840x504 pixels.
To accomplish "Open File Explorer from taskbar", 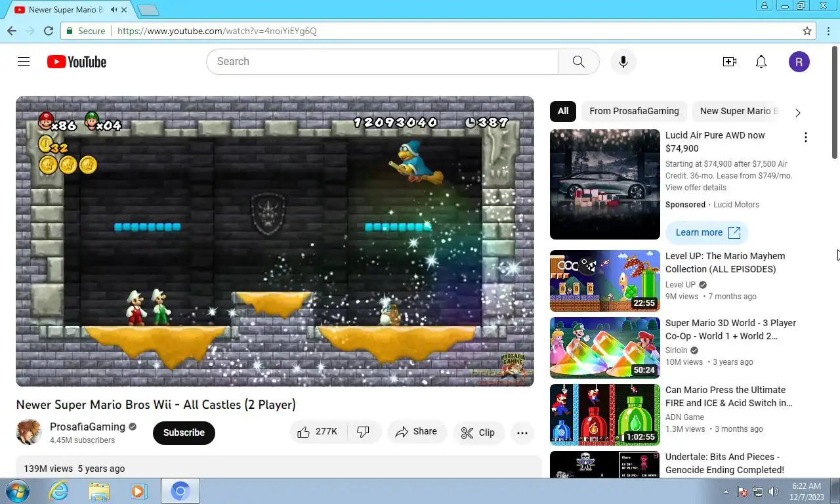I will pos(99,491).
